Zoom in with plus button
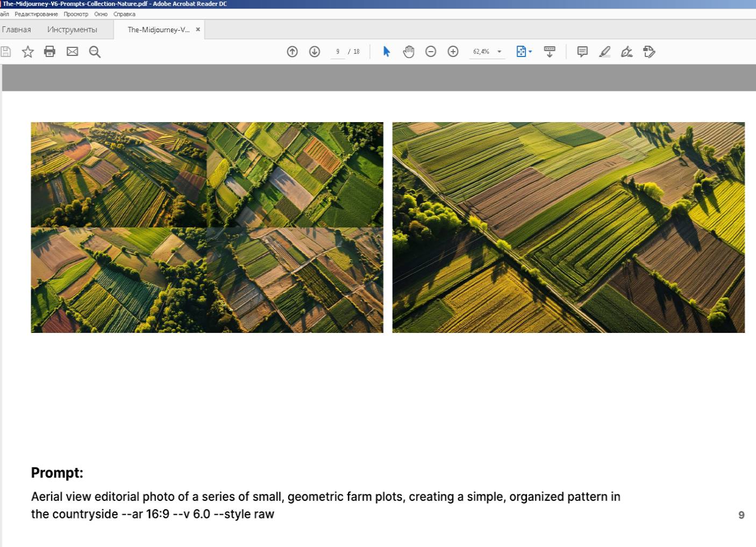This screenshot has height=547, width=756. coord(453,52)
